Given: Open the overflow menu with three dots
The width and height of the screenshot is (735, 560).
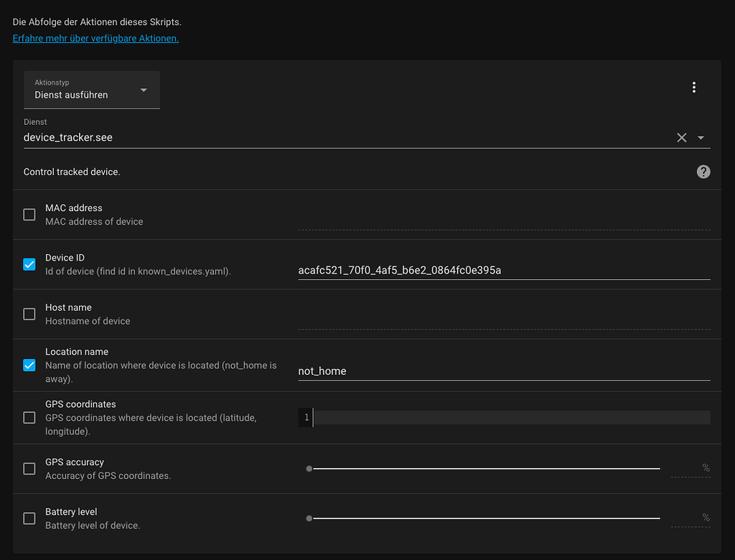Looking at the screenshot, I should coord(694,87).
